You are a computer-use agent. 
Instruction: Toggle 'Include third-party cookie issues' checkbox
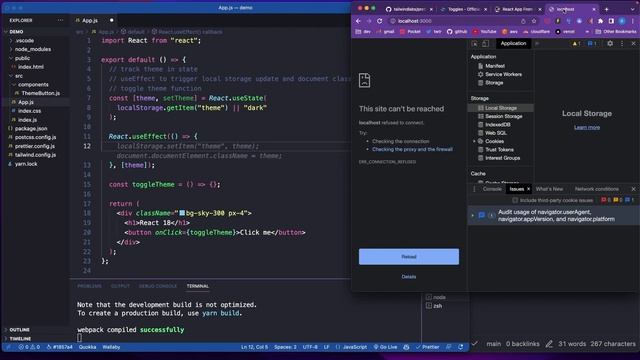pos(515,200)
